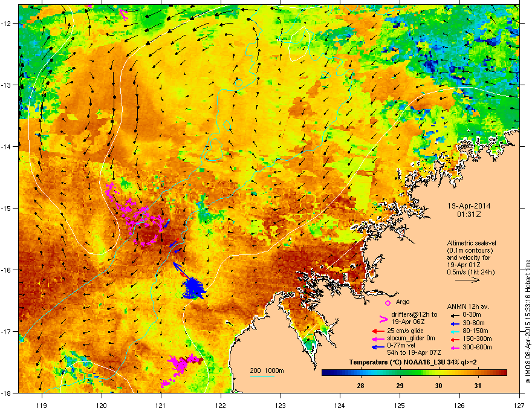
Task: Click the 'slocum_glider 0m' legend label
Action: click(x=411, y=338)
